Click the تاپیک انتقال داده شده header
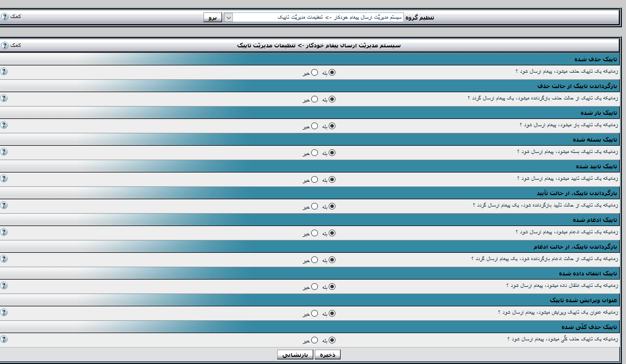Screen dimensions: 626x364 click(x=588, y=273)
